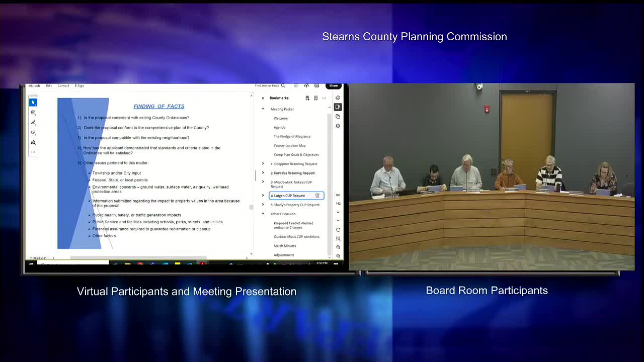Image resolution: width=644 pixels, height=362 pixels.
Task: Choose the add comment tool
Action: point(33,113)
